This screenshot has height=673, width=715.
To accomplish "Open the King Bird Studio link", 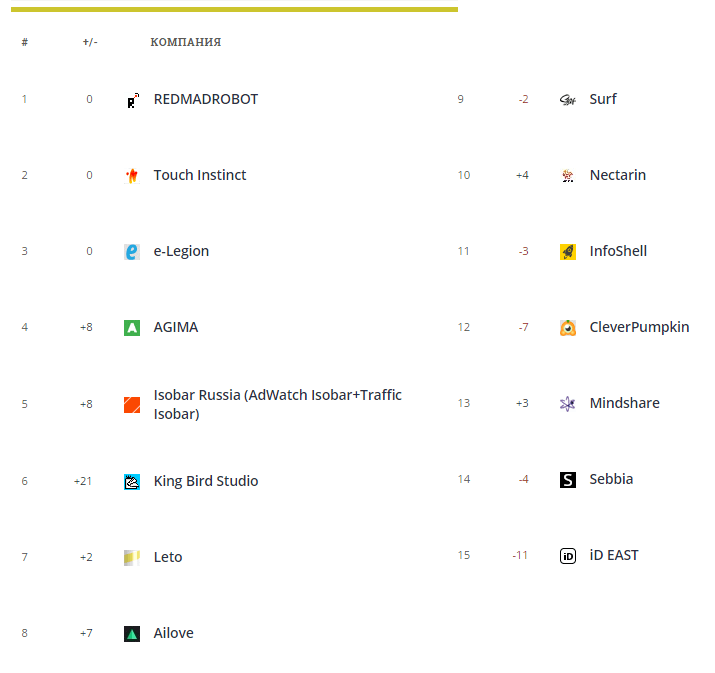I will point(206,481).
